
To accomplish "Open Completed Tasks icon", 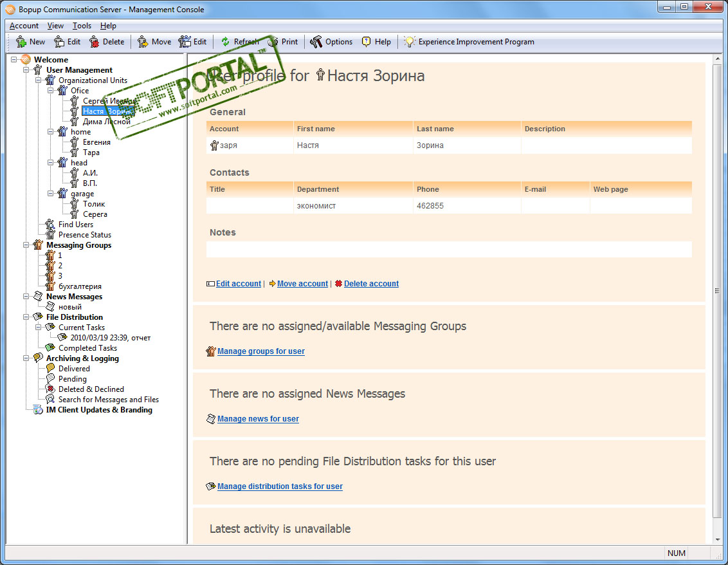I will coord(50,348).
